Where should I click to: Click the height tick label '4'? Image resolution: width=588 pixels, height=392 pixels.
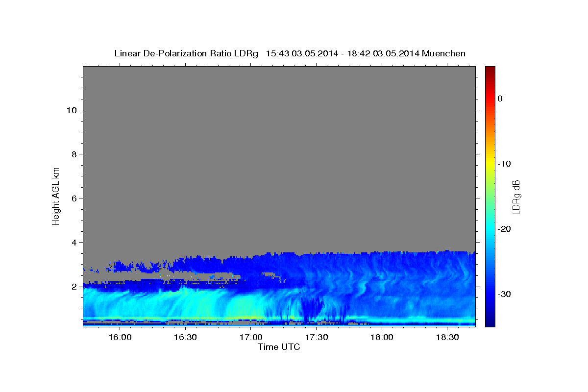[74, 243]
